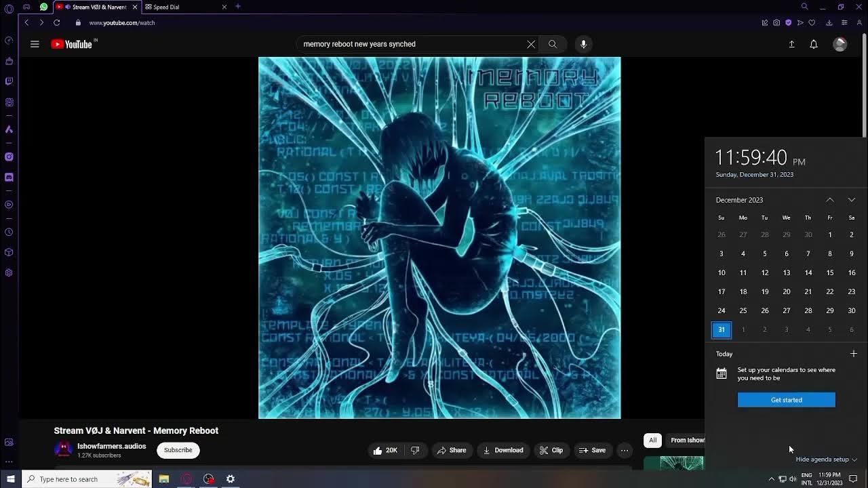
Task: Go back with browser back arrow
Action: click(x=26, y=22)
